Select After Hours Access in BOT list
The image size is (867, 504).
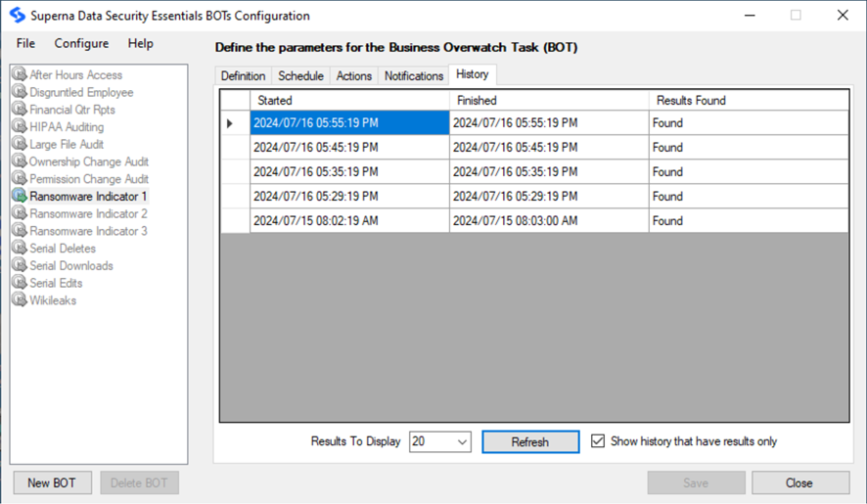pyautogui.click(x=75, y=74)
